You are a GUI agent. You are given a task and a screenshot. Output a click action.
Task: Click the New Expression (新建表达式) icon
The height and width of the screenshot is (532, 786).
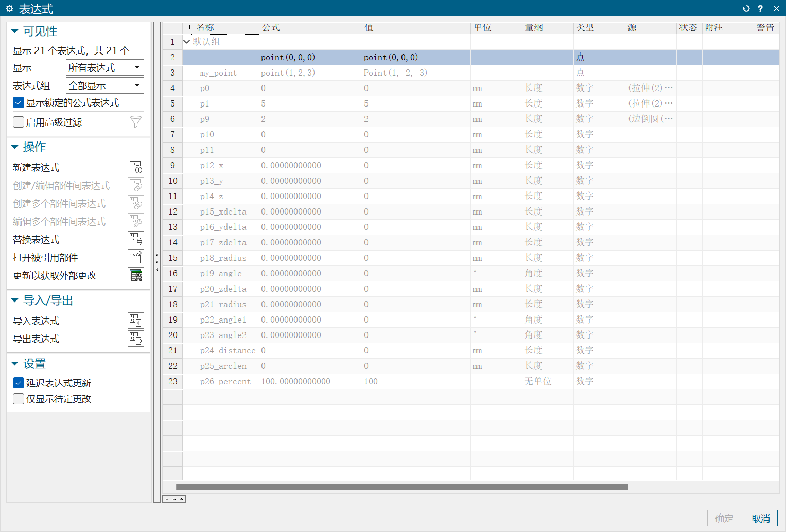pyautogui.click(x=136, y=167)
